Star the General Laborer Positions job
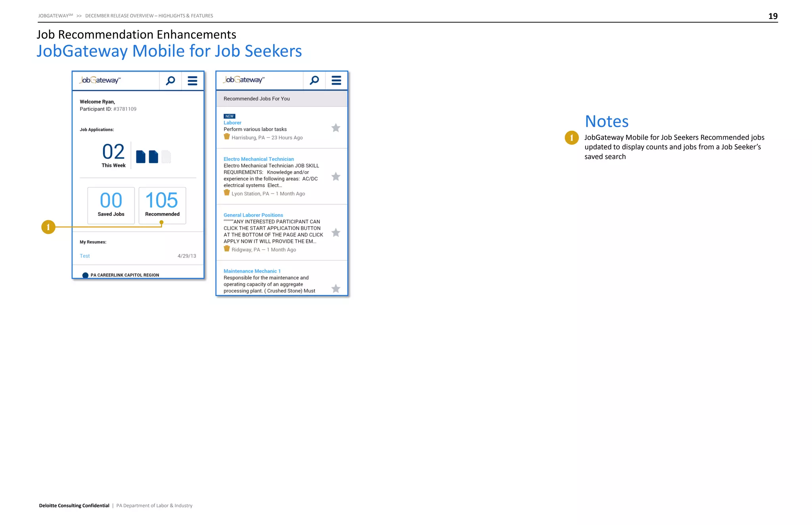Image resolution: width=812 pixels, height=525 pixels. click(x=336, y=233)
